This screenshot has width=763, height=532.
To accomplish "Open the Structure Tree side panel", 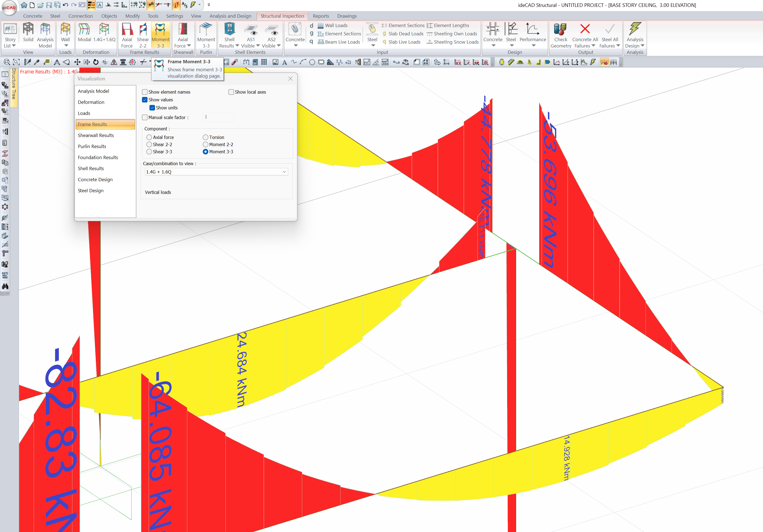I will (x=14, y=85).
